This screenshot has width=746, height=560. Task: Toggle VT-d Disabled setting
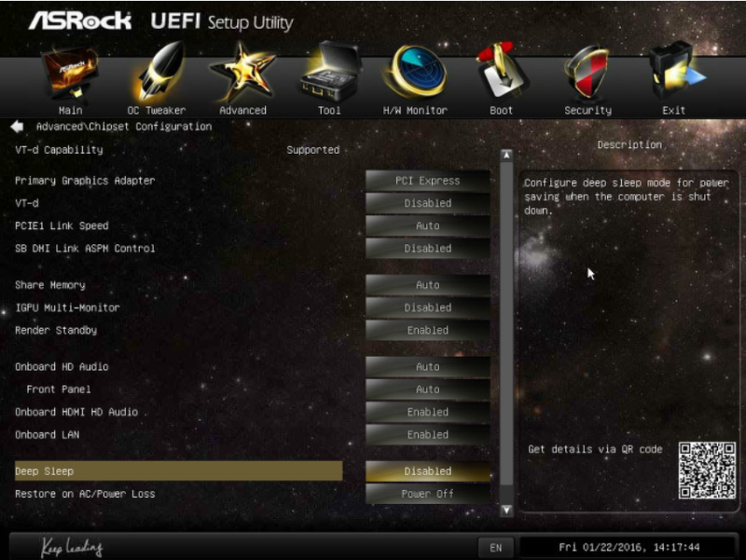tap(428, 203)
